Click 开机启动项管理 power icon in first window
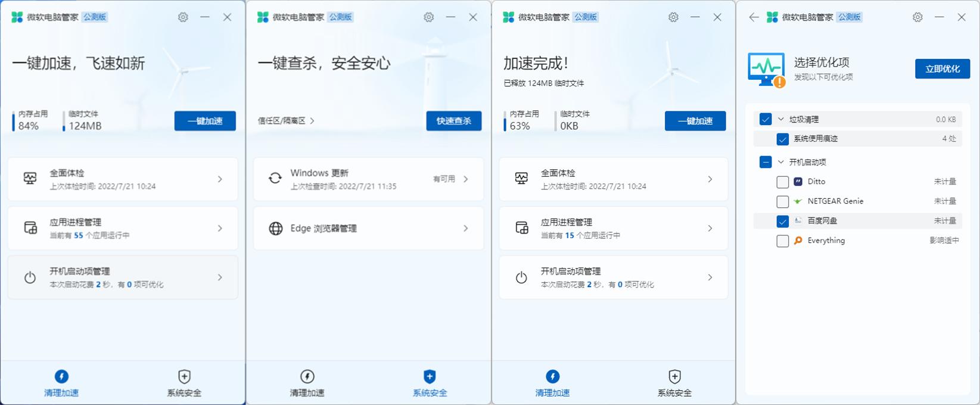 pyautogui.click(x=30, y=277)
